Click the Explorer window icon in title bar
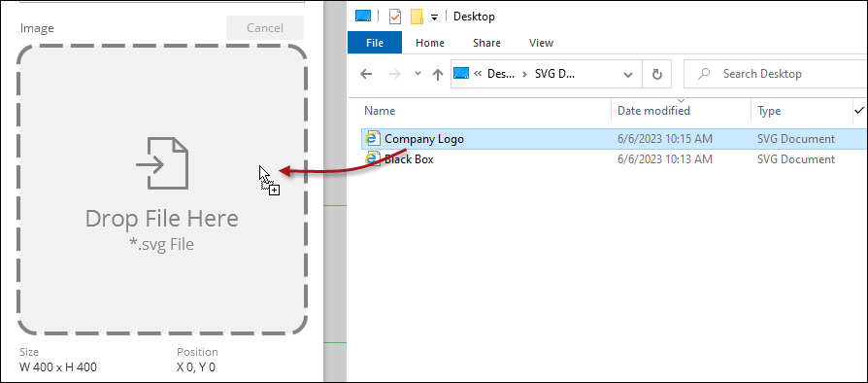868x383 pixels. point(363,17)
